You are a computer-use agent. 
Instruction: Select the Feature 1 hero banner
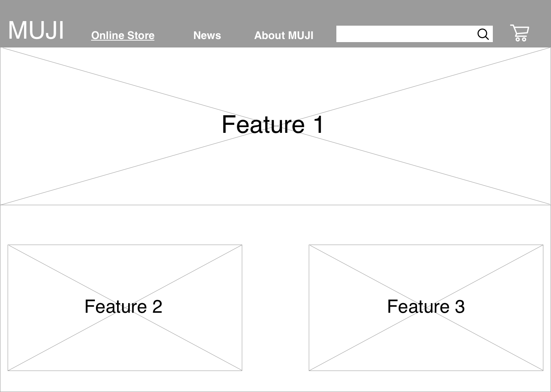pos(275,126)
